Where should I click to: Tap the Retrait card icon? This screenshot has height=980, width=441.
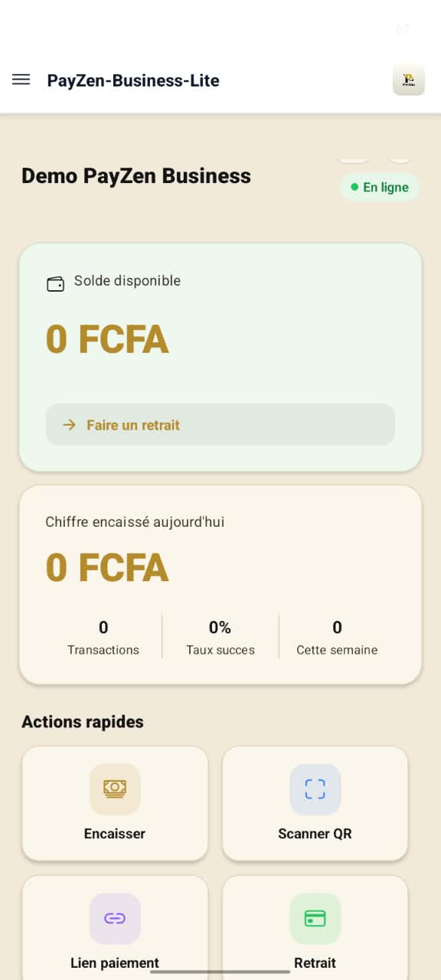pos(315,918)
